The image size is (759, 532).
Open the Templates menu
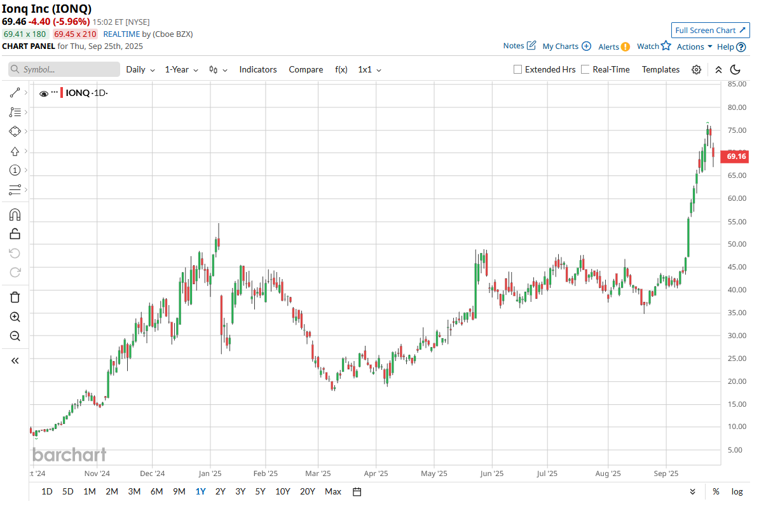660,70
